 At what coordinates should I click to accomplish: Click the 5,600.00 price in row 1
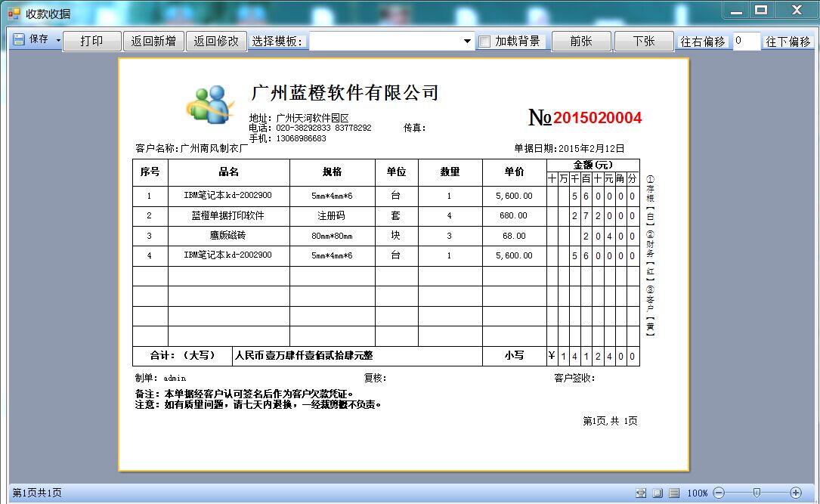click(x=514, y=196)
